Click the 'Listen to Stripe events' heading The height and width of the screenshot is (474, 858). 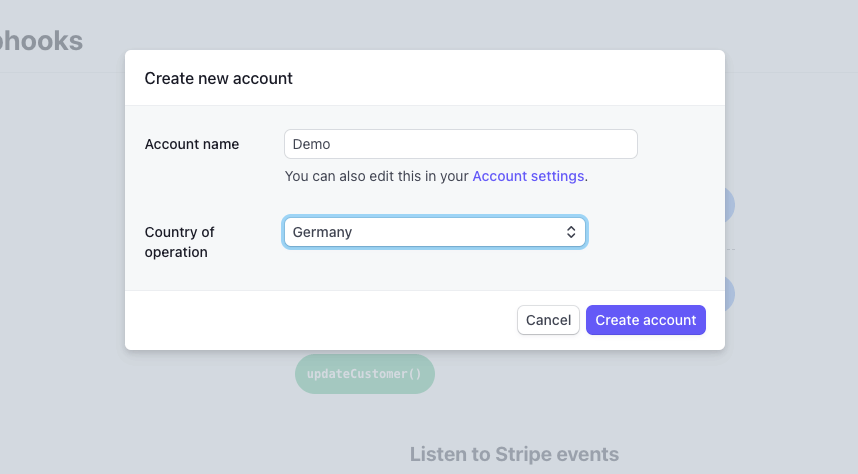tap(514, 454)
